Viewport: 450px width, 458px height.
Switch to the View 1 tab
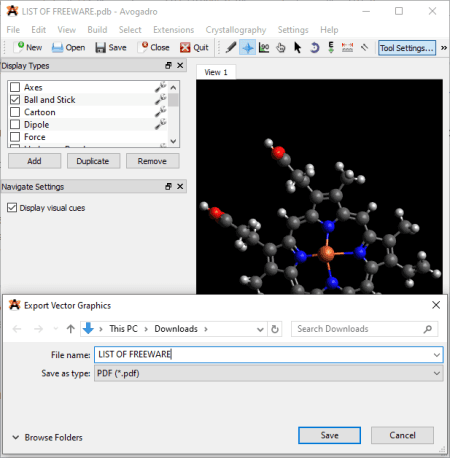216,72
